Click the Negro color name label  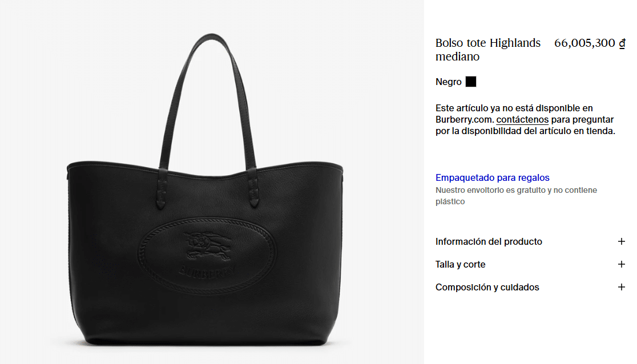point(449,82)
